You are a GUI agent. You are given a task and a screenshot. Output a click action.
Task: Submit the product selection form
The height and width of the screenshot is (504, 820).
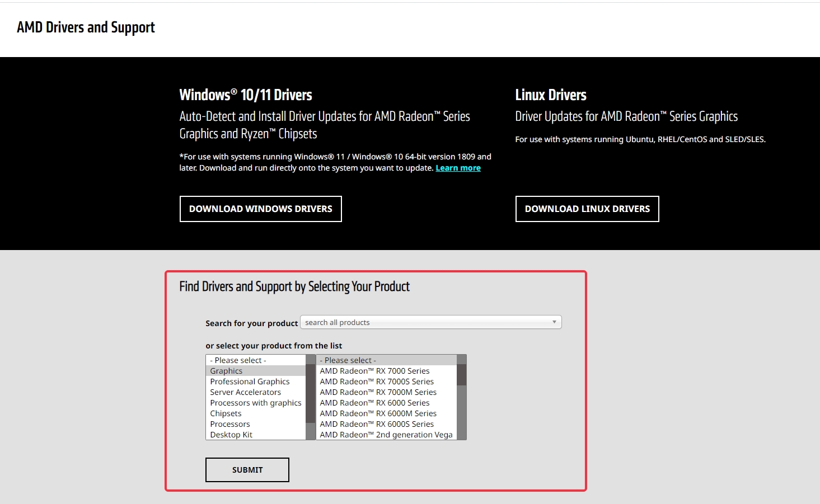coord(247,470)
